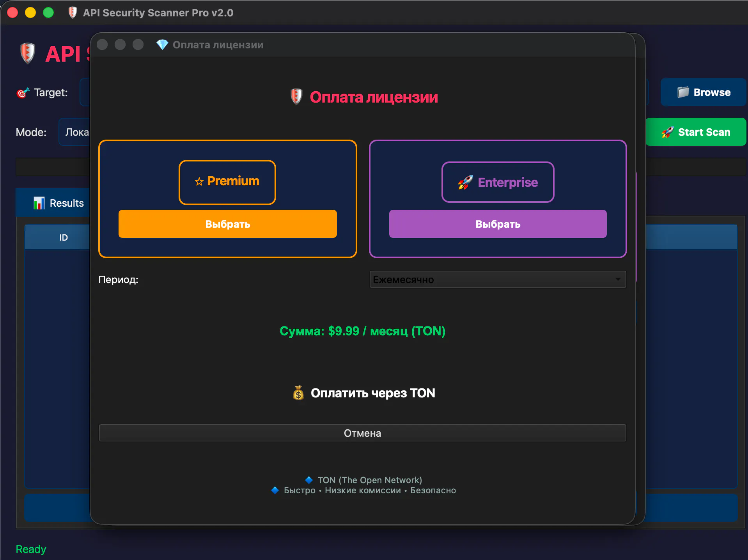Image resolution: width=748 pixels, height=560 pixels.
Task: Click the diamond icon in dialog title
Action: click(x=162, y=45)
